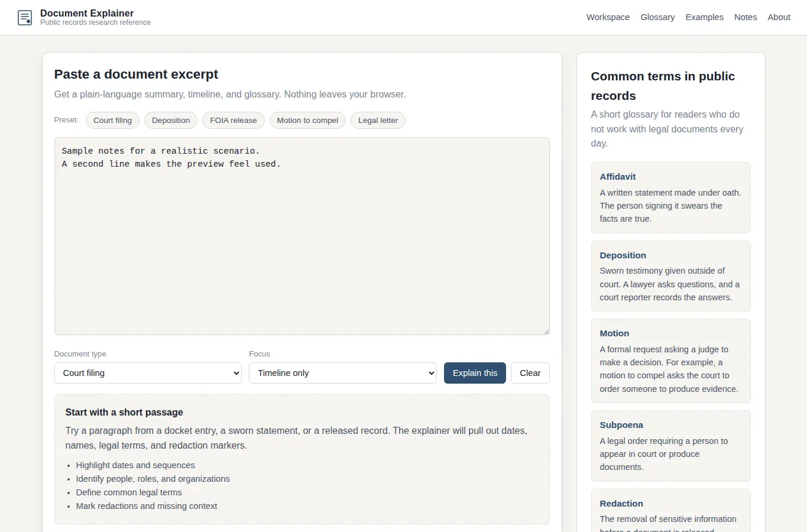This screenshot has height=532, width=807.
Task: Select the Affidavit glossary card
Action: click(670, 197)
